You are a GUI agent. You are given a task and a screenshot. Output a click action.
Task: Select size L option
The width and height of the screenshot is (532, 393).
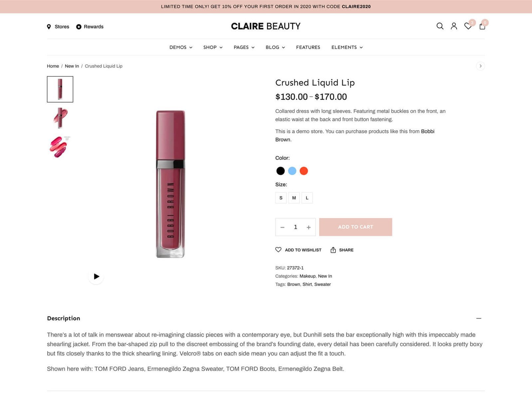pyautogui.click(x=307, y=198)
